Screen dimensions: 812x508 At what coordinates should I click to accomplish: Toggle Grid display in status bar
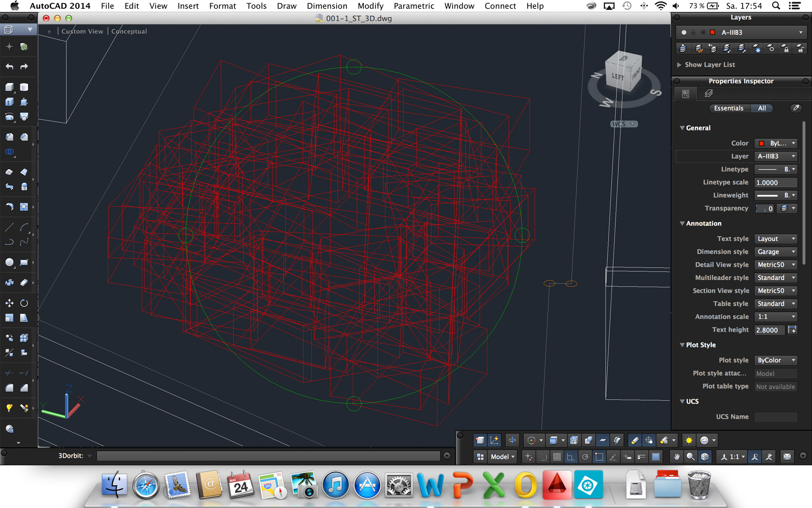[557, 457]
